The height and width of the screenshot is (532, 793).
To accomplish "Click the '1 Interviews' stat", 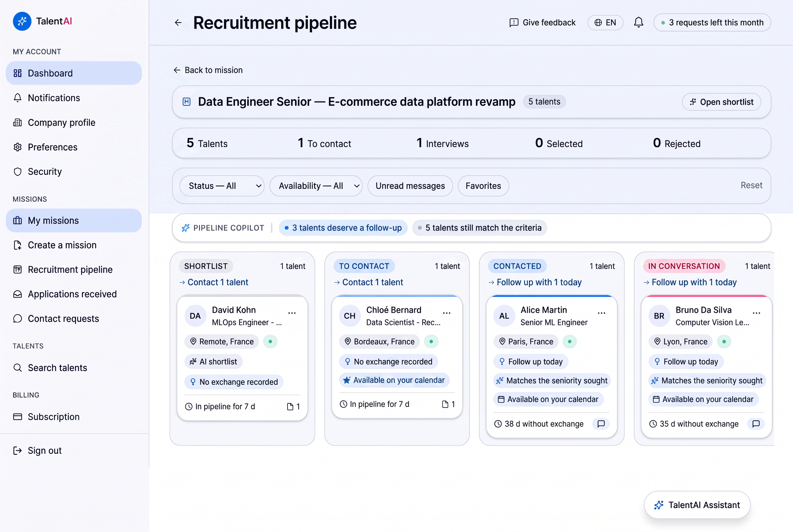I will 443,144.
